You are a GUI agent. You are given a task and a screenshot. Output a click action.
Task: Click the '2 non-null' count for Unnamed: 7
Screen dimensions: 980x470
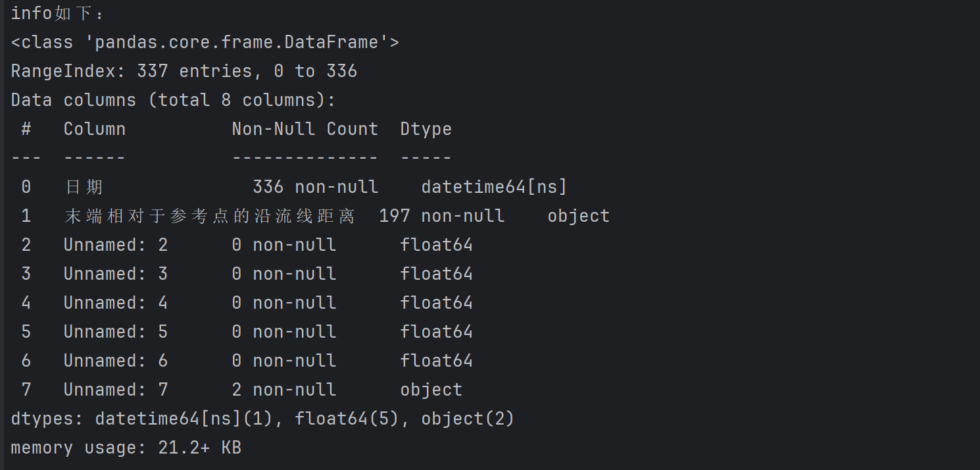(283, 390)
